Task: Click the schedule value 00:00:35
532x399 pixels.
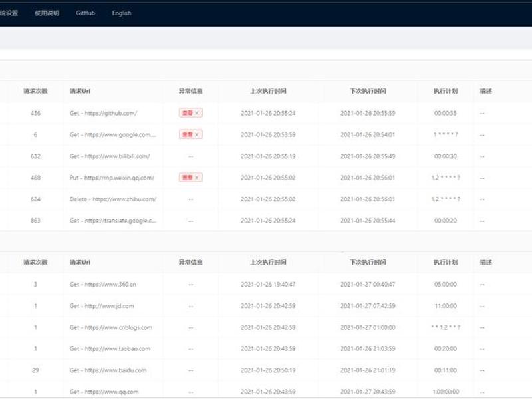Action: (446, 113)
